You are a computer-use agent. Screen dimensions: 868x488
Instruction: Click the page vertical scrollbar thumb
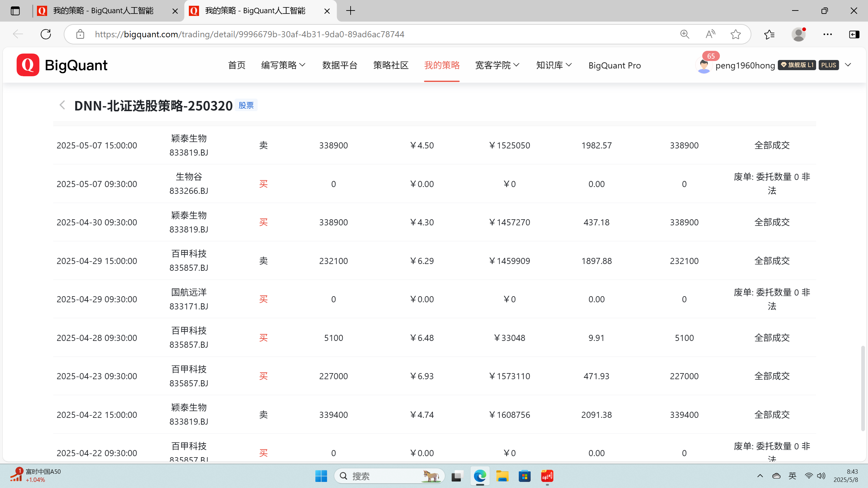point(863,388)
